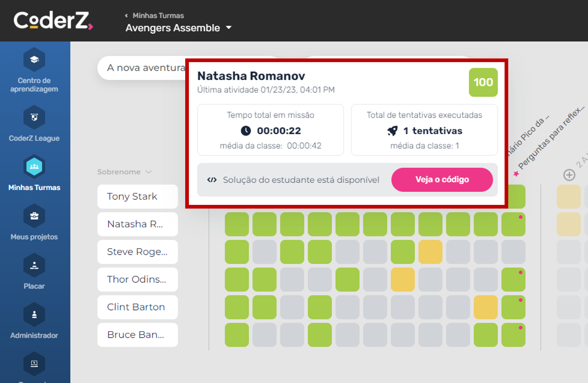This screenshot has height=383, width=588.
Task: Click the pink star by Perguntas header
Action: coord(516,174)
